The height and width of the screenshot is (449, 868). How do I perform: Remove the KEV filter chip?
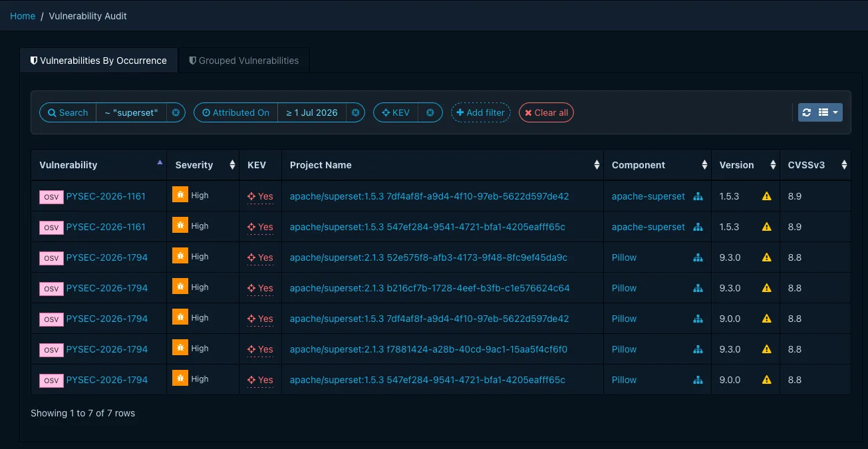click(430, 112)
